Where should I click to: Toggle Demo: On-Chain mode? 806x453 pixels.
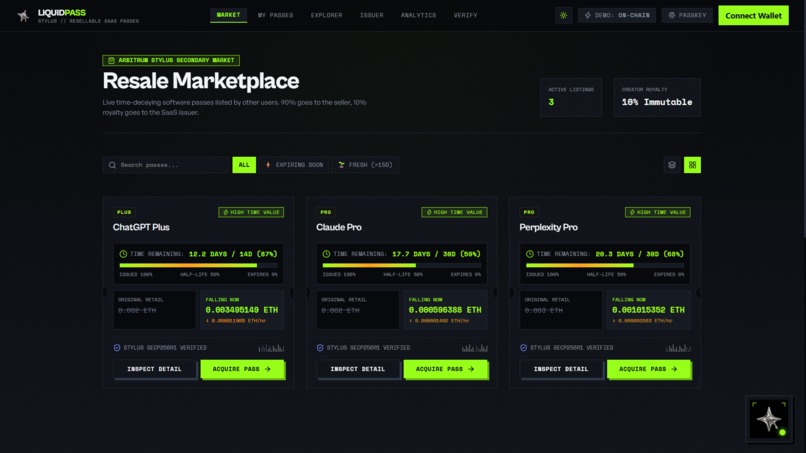tap(617, 15)
